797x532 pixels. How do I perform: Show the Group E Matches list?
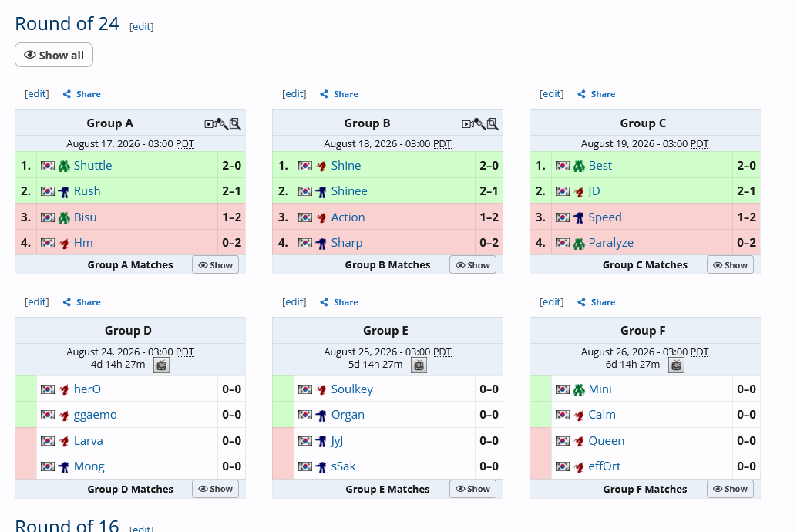pyautogui.click(x=472, y=489)
